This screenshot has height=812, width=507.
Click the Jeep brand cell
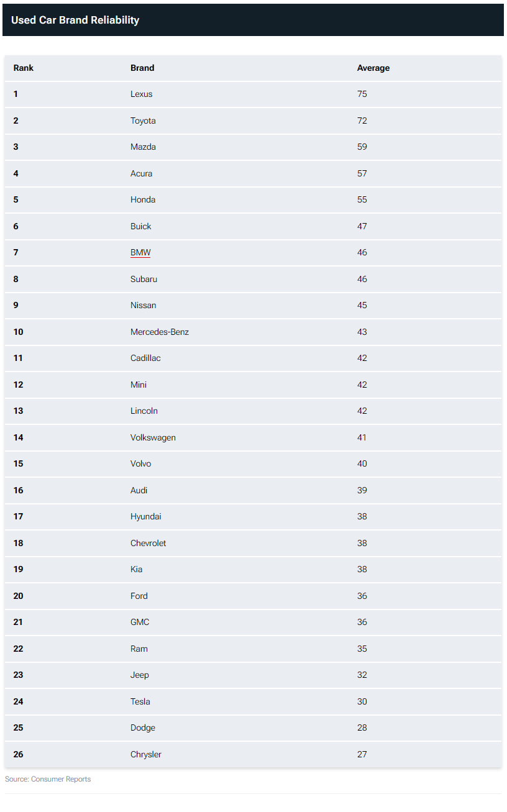click(140, 675)
